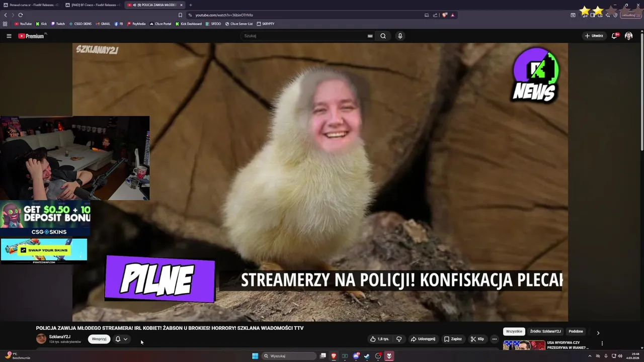Switch to [PAID] BF Ciraco FiveM Releases tab
Viewport: 644px width, 362px height.
[x=93, y=5]
